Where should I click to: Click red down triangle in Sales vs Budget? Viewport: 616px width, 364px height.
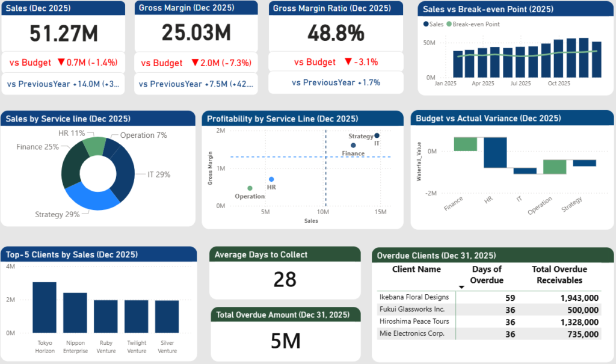(60, 63)
